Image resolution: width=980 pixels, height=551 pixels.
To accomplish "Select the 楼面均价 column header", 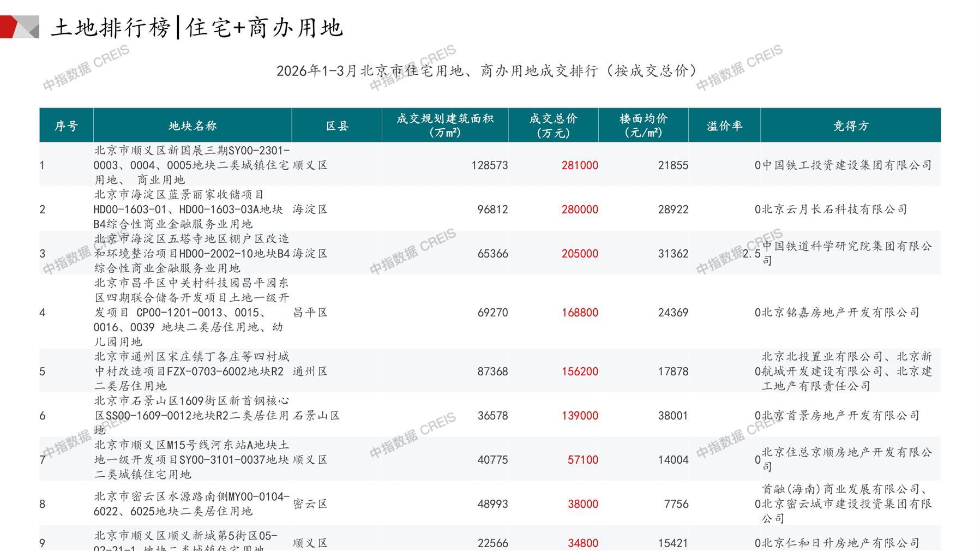I will tap(644, 125).
